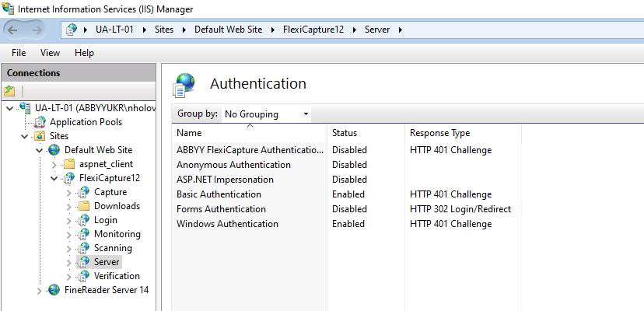644x311 pixels.
Task: Click the Sites folder icon
Action: click(40, 136)
